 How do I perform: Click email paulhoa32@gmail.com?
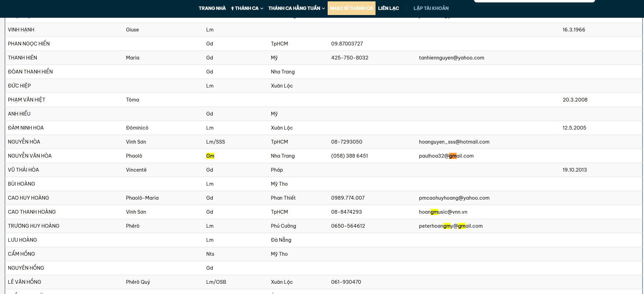click(x=446, y=156)
